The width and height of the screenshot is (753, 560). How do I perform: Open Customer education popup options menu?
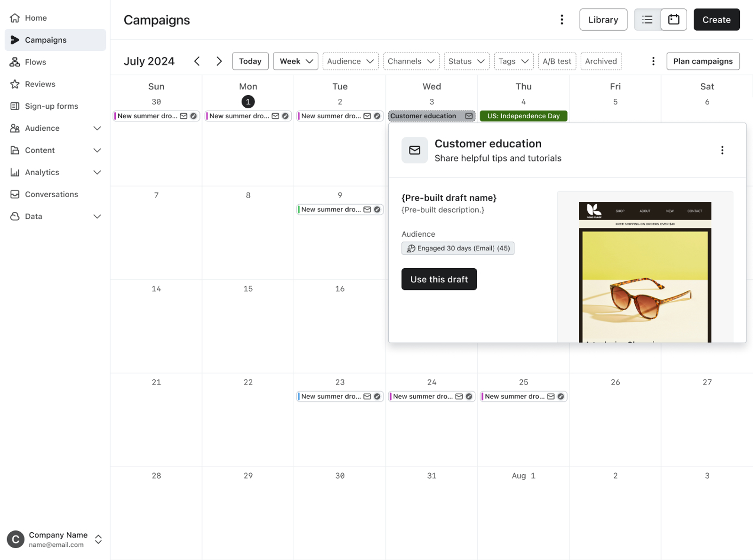[x=722, y=150]
